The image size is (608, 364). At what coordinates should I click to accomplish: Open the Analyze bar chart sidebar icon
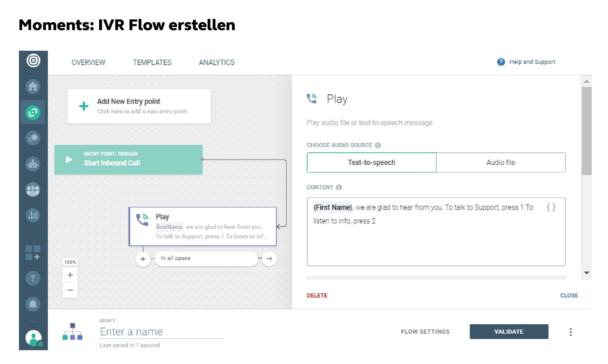pyautogui.click(x=33, y=215)
